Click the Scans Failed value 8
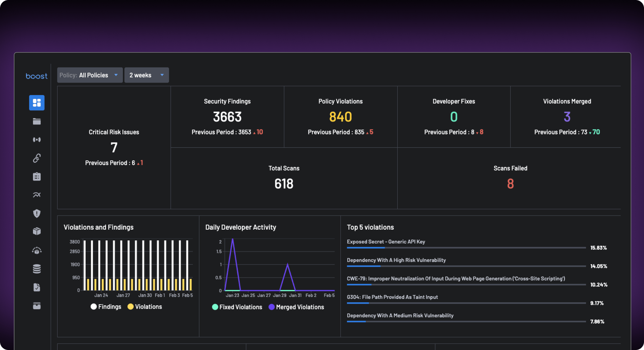Screen dimensions: 644x350 pos(510,184)
